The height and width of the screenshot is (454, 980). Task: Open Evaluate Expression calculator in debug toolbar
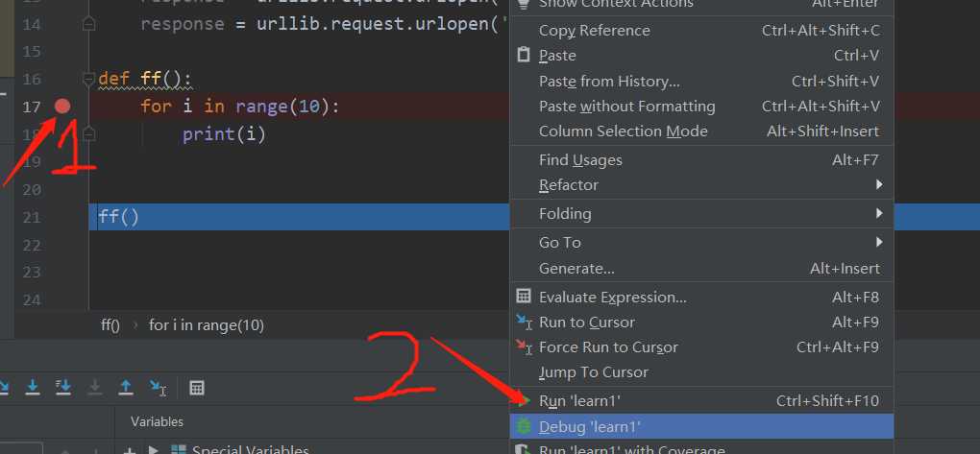click(x=197, y=388)
